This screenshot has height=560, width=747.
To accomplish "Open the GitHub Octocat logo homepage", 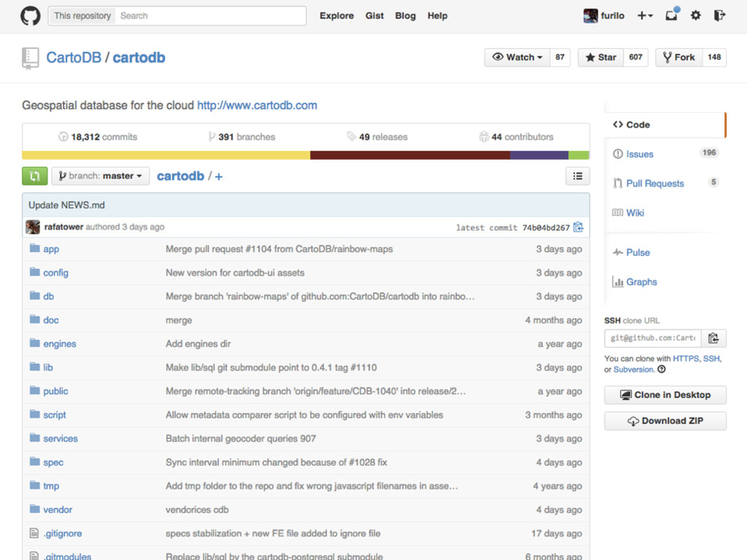I will pyautogui.click(x=31, y=16).
